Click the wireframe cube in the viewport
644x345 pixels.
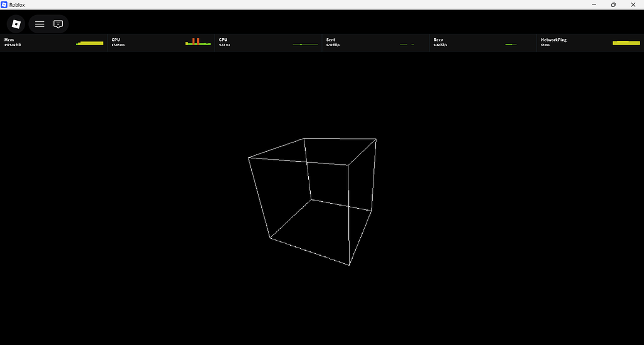(x=313, y=202)
